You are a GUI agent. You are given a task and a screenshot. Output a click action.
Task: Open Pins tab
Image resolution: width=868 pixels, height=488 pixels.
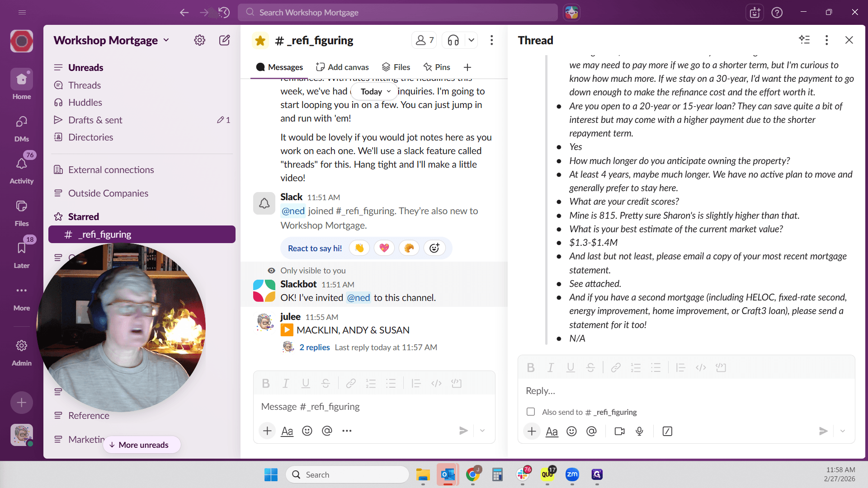[x=437, y=67]
